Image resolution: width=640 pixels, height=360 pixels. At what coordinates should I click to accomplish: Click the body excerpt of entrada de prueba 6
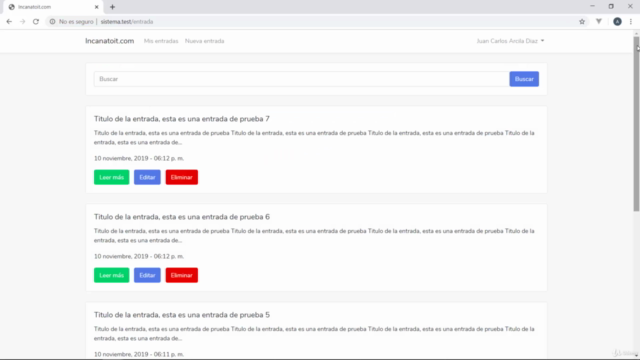coord(314,236)
